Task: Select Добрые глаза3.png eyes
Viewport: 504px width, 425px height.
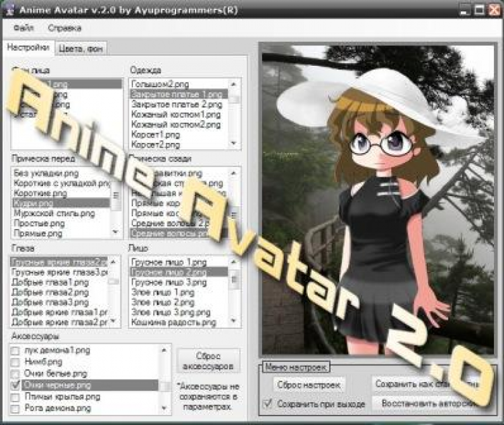Action: [59, 302]
